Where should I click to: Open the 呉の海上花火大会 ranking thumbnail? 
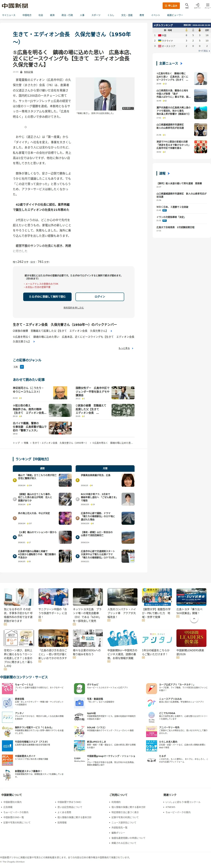[65, 518]
